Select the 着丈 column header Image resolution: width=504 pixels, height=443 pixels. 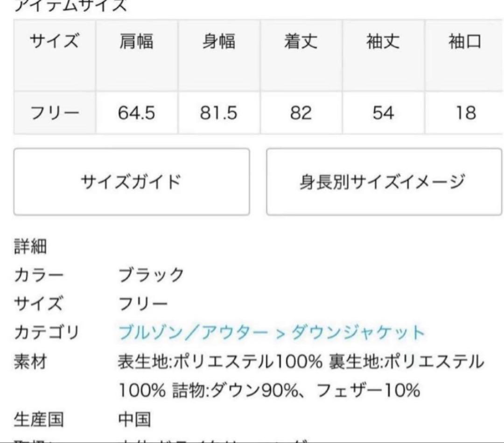(x=301, y=43)
